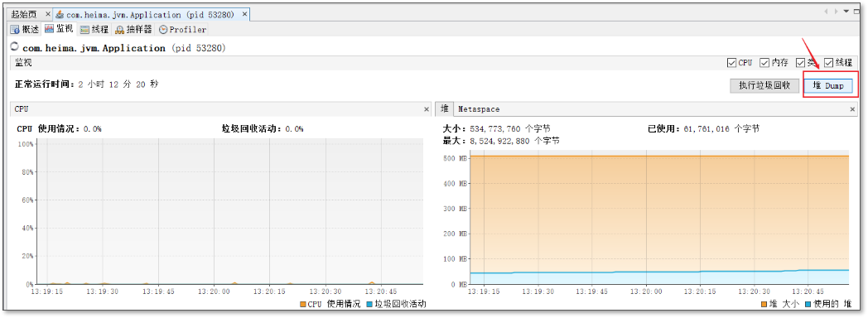Close the CPU chart panel

[x=427, y=109]
